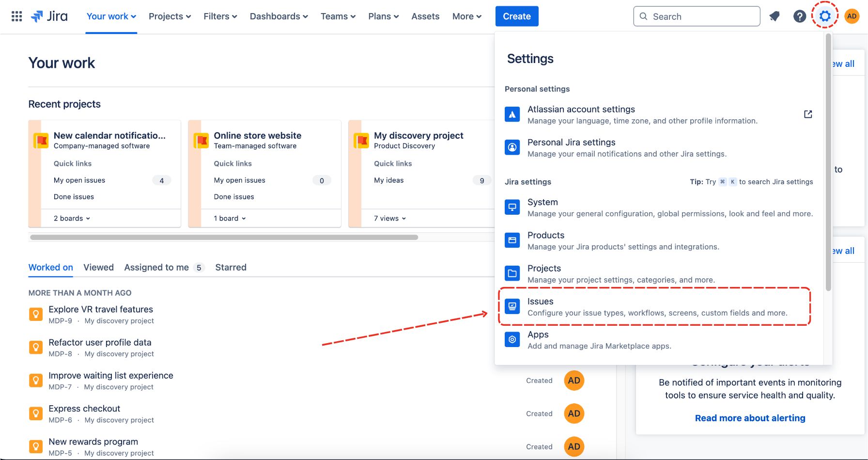
Task: Click the recent projects horizontal scrollbar
Action: [x=224, y=238]
